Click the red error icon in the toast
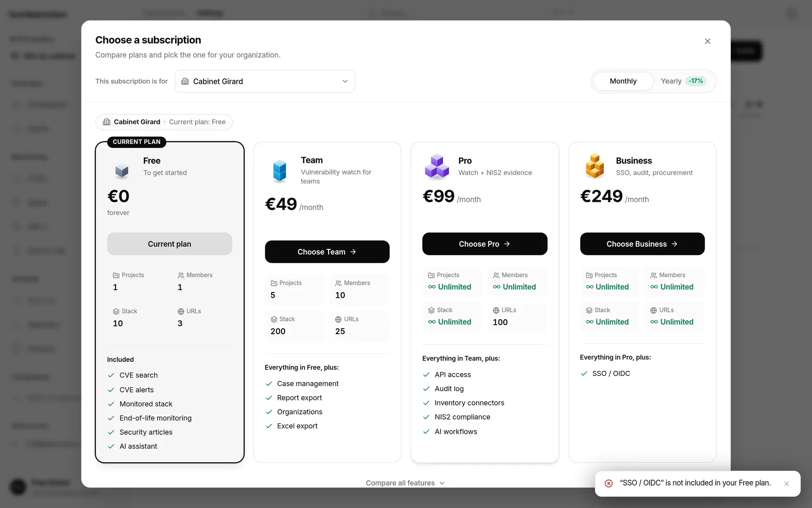This screenshot has width=812, height=508. tap(609, 483)
